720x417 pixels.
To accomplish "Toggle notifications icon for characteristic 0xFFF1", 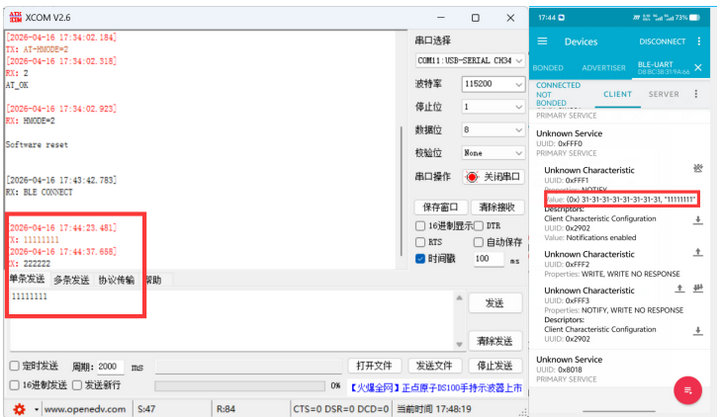I will click(698, 169).
